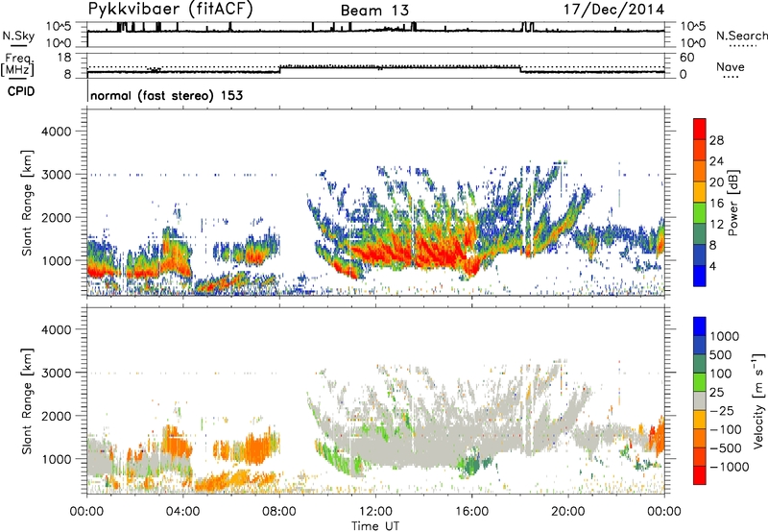Click the red top segment of Power colorbar
Image resolution: width=768 pixels, height=532 pixels.
tap(700, 129)
